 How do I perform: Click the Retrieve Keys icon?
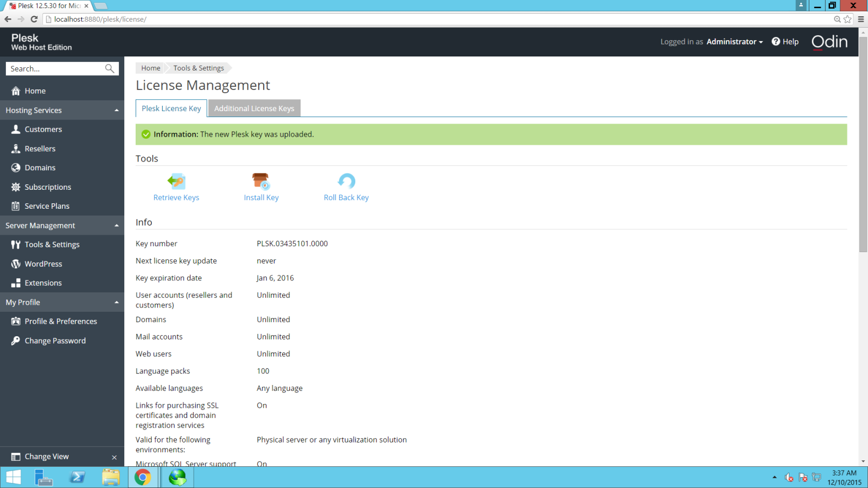click(x=176, y=181)
